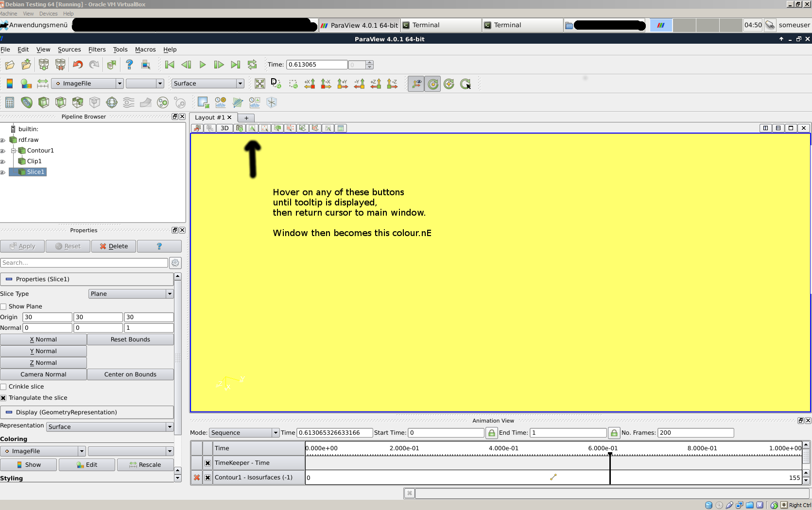Open the Macros menu

pos(145,50)
